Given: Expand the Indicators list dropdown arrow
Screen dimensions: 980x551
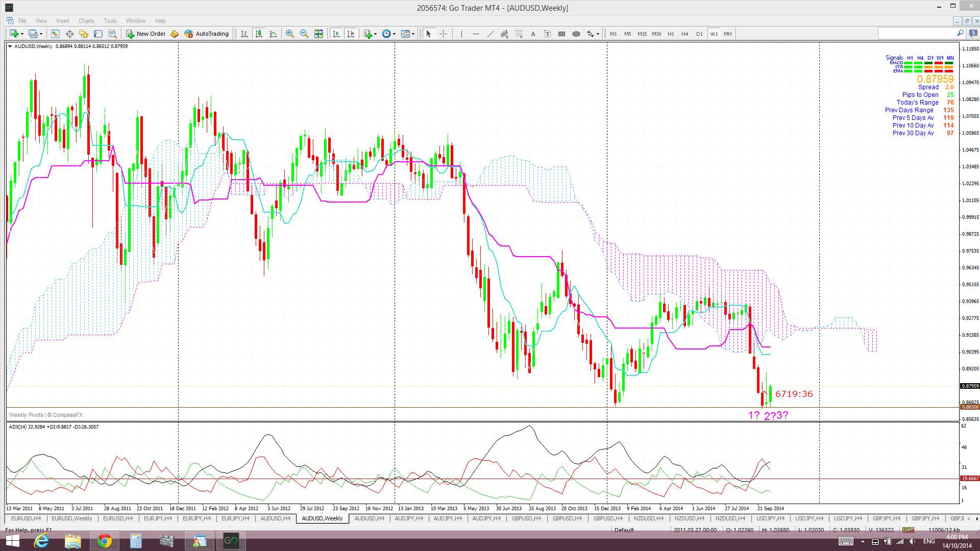Looking at the screenshot, I should coord(375,34).
